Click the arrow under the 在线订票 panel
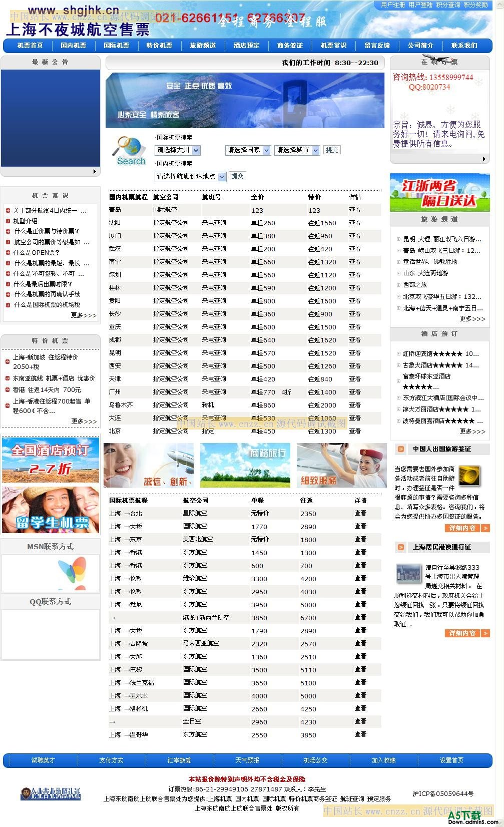 click(x=484, y=159)
